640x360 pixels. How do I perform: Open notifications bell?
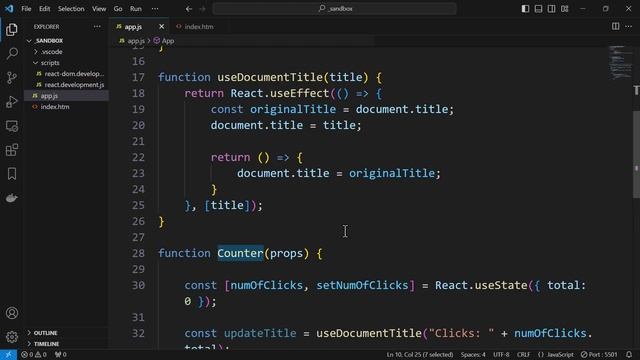[x=629, y=354]
